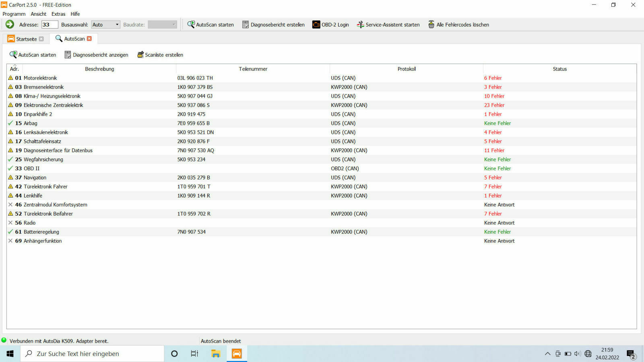Click AutoScan starten inside the AutoScan tab
Screen dimensions: 644x362
(x=33, y=55)
